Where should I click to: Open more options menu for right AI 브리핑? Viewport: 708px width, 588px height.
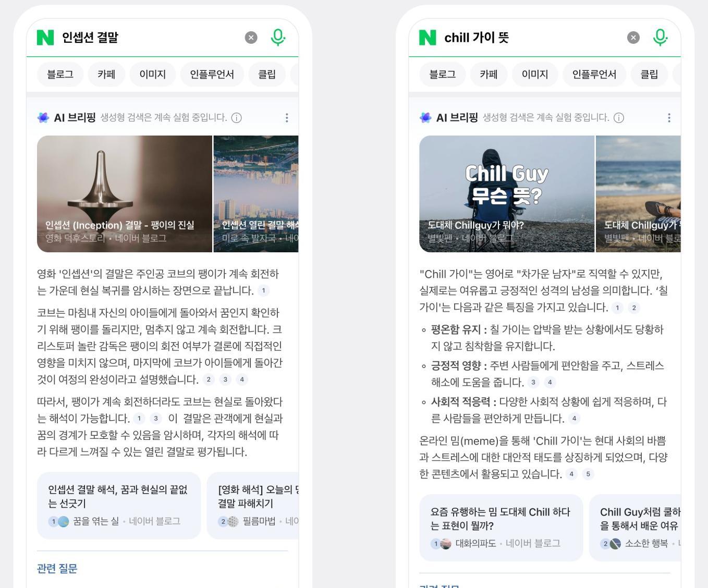pyautogui.click(x=669, y=118)
